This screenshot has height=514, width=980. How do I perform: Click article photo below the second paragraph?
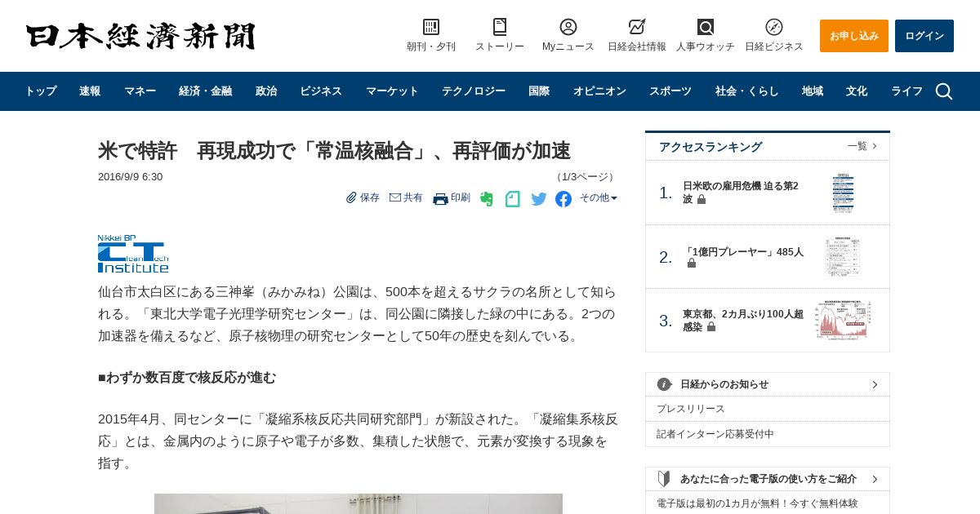click(x=359, y=503)
